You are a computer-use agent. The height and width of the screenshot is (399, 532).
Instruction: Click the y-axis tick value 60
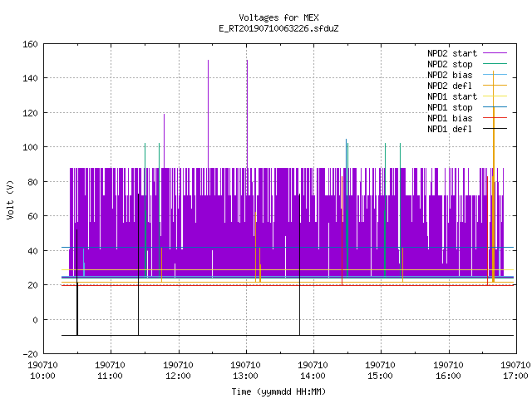coord(32,216)
